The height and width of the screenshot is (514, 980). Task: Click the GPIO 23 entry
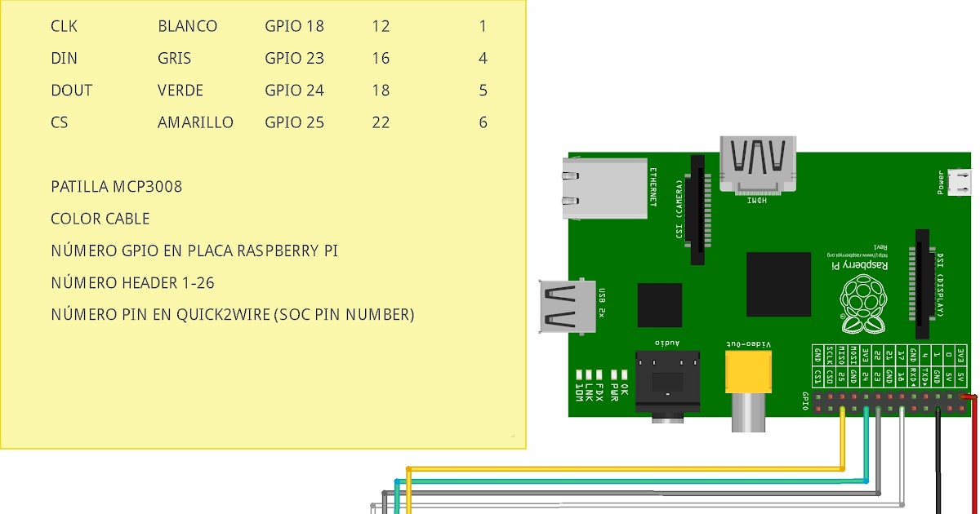(294, 58)
